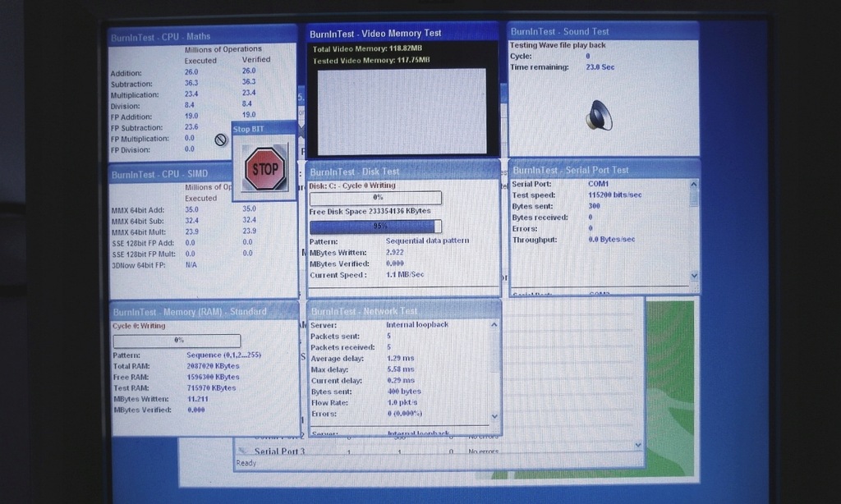The image size is (841, 504).
Task: Click 'Disk: C: - Cycle 0 Writing' text
Action: (x=352, y=186)
